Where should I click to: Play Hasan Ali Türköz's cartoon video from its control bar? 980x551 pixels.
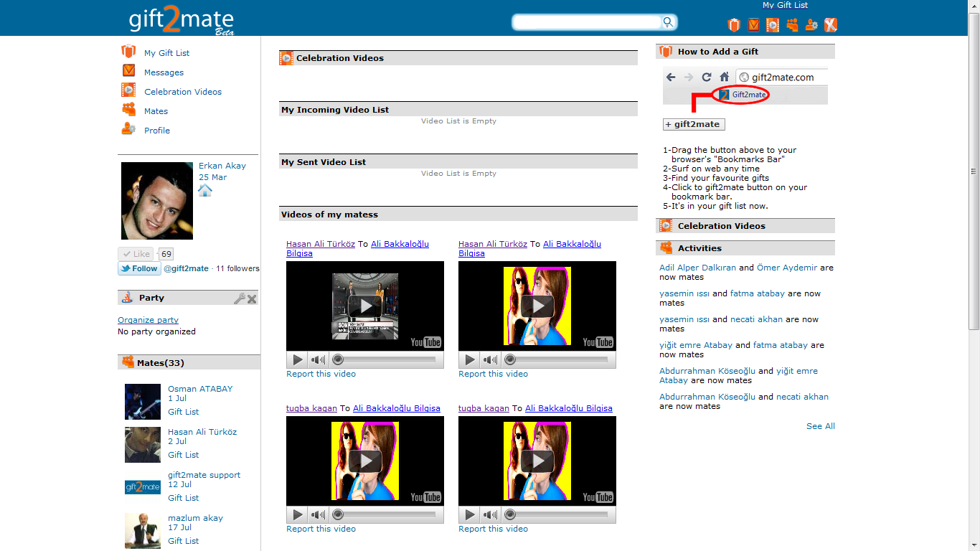(x=470, y=360)
